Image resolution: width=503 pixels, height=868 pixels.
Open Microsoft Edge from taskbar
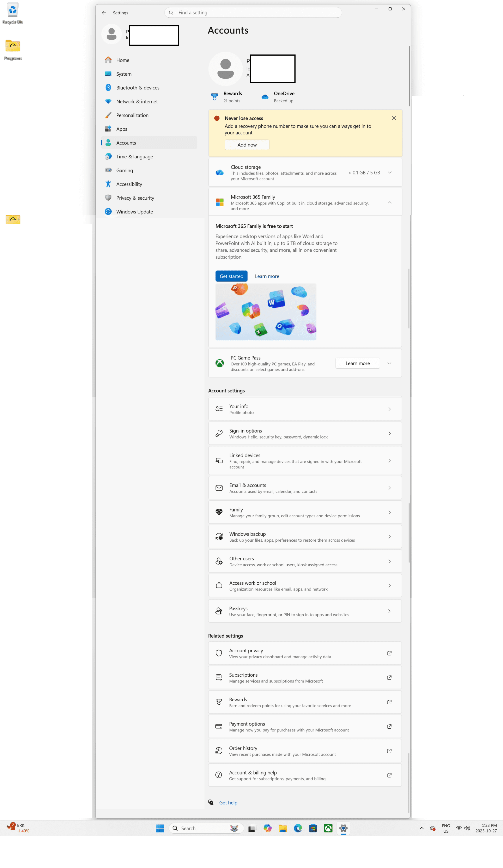[298, 828]
